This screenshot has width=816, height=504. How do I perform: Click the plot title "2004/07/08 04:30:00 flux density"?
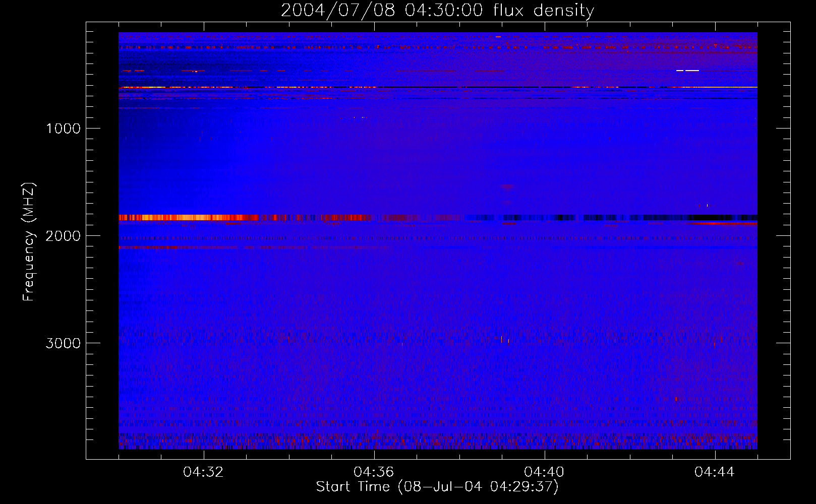[437, 11]
